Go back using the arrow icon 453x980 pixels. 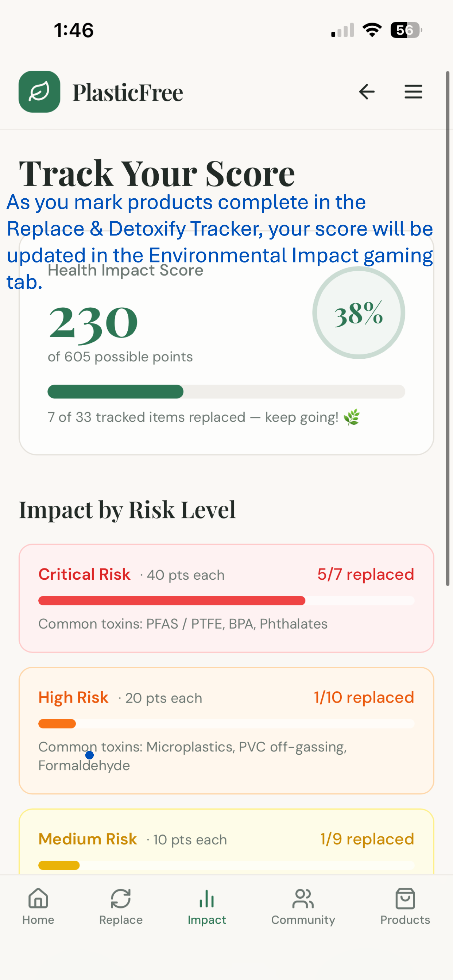(x=367, y=92)
